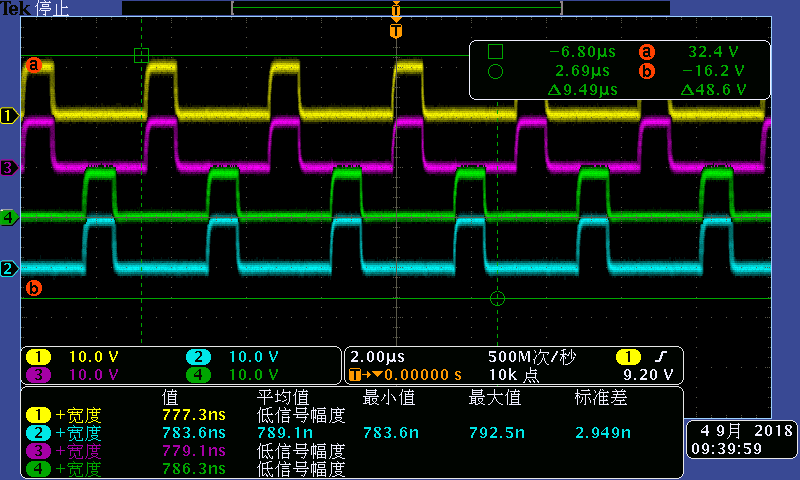Click the 0.00000 s trigger delay value

[x=423, y=375]
